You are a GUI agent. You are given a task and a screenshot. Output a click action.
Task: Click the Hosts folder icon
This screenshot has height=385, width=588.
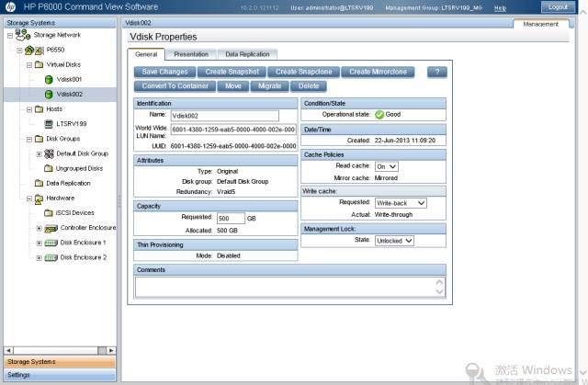(39, 109)
